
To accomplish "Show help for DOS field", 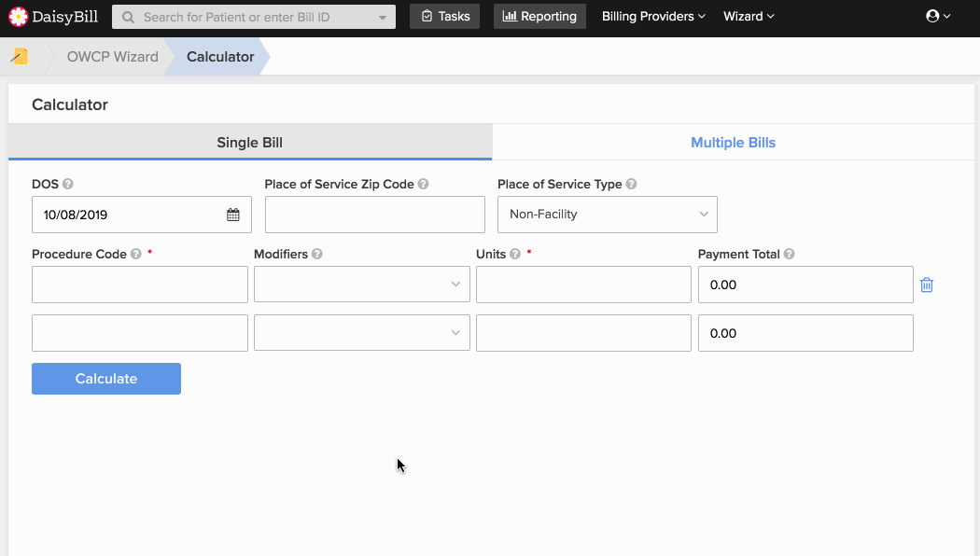I will coord(68,185).
